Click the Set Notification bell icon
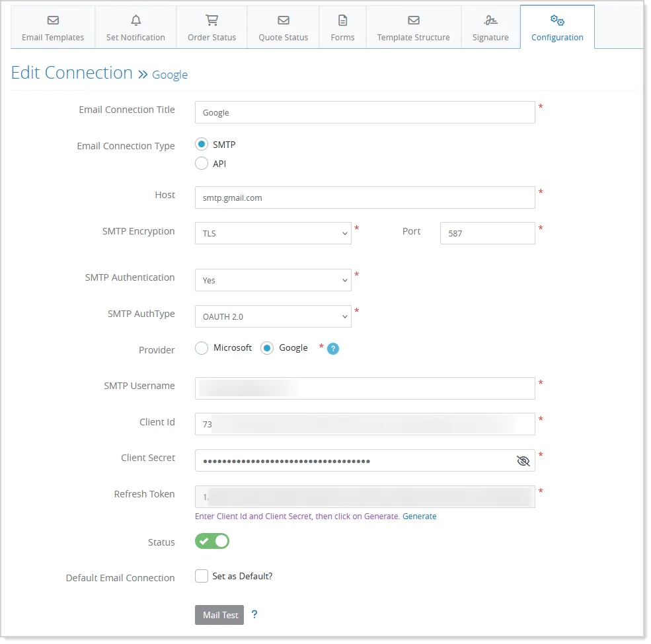 click(x=135, y=20)
